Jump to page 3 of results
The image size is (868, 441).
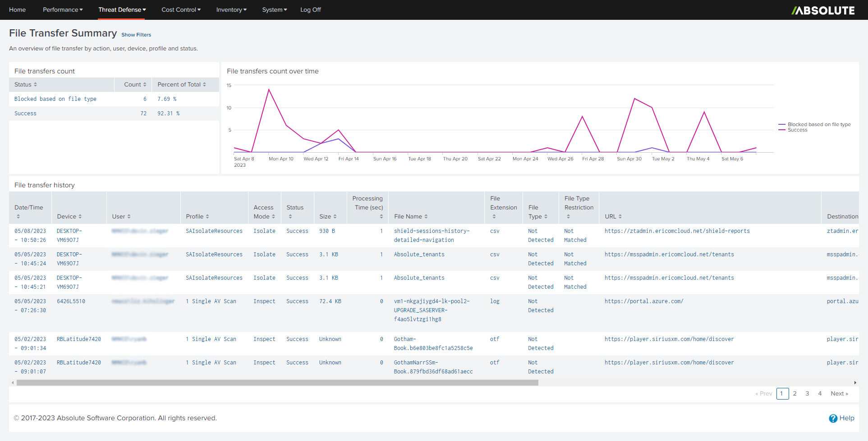click(807, 394)
